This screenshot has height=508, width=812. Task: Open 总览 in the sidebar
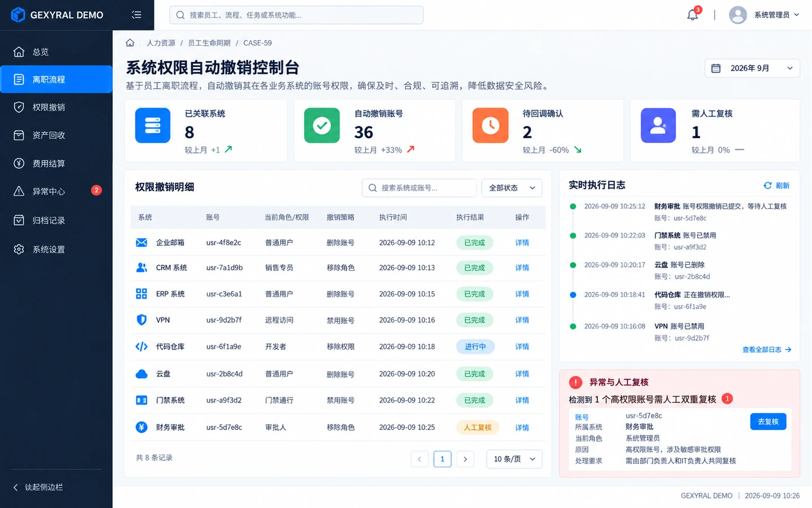pos(56,52)
